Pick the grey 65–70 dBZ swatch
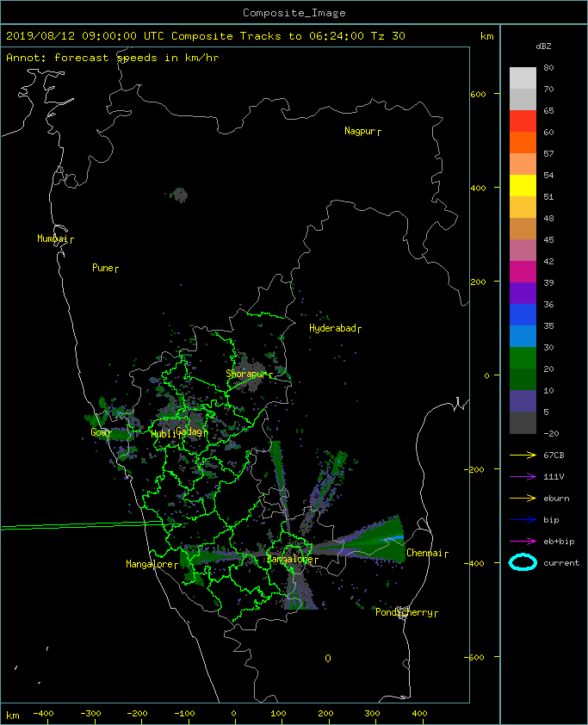 pos(523,99)
